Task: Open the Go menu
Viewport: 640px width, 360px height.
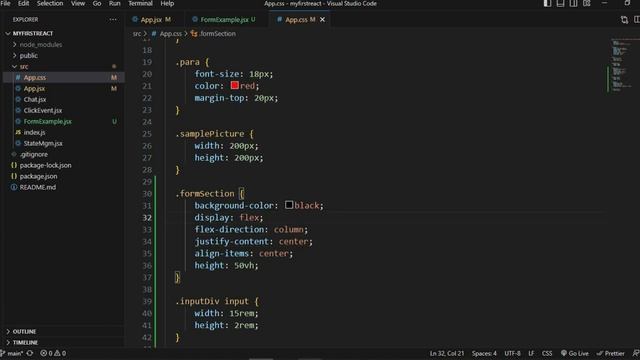Action: pyautogui.click(x=97, y=3)
